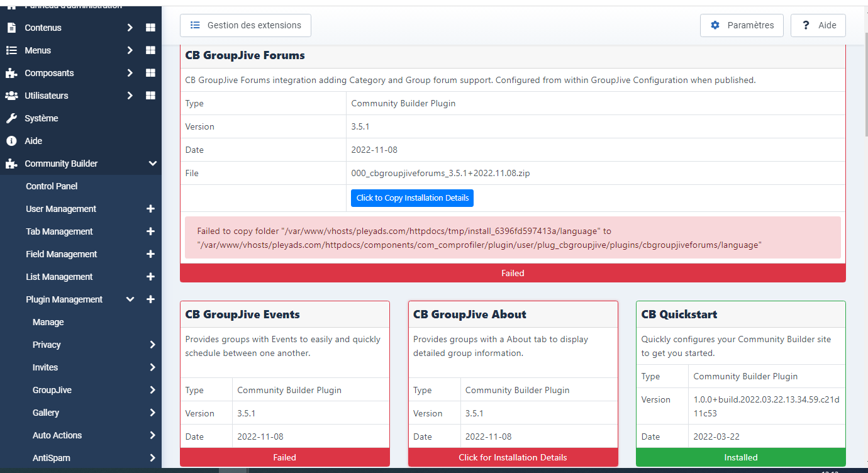Open the Utilisateurs dashboard grid icon
Screen dimensions: 868x473
coord(150,96)
